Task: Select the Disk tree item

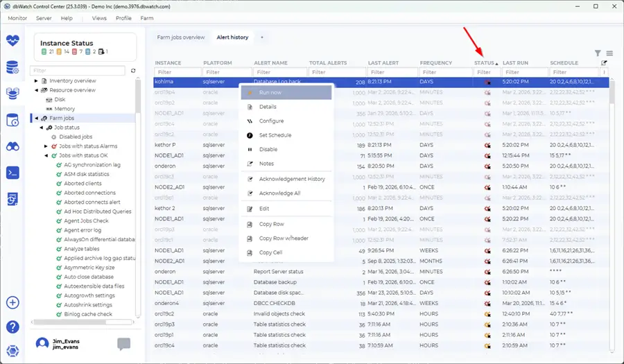Action: 60,99
